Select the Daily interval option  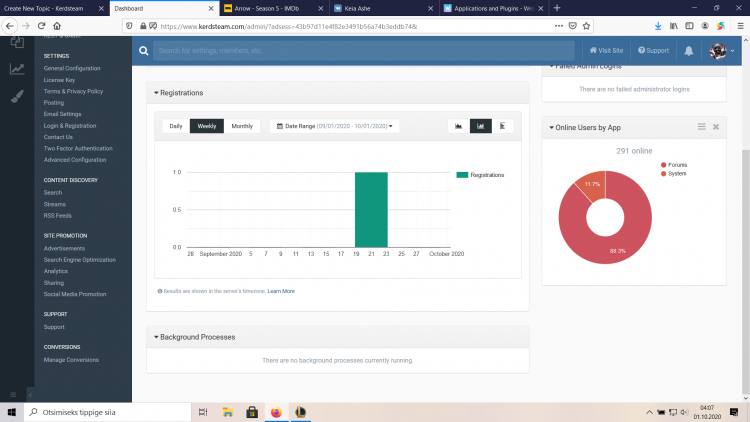pos(176,126)
